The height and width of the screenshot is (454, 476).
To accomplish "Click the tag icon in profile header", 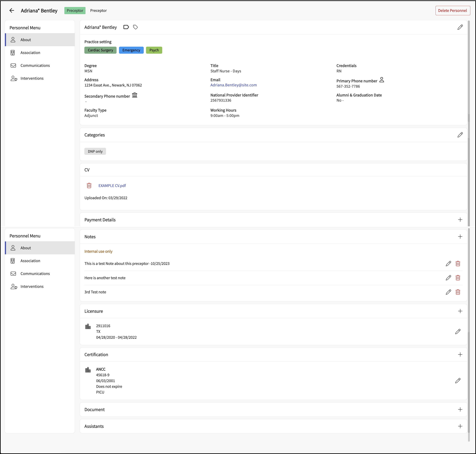I will tap(136, 27).
